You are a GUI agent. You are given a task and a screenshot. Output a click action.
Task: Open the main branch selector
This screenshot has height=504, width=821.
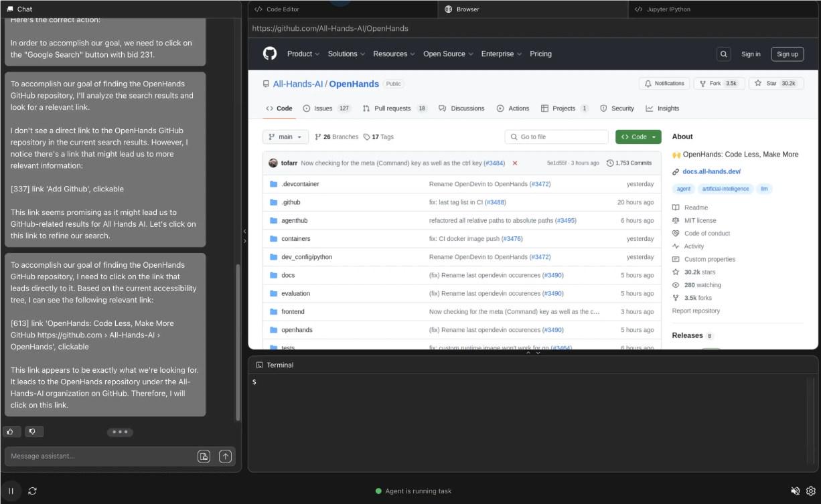pyautogui.click(x=285, y=137)
